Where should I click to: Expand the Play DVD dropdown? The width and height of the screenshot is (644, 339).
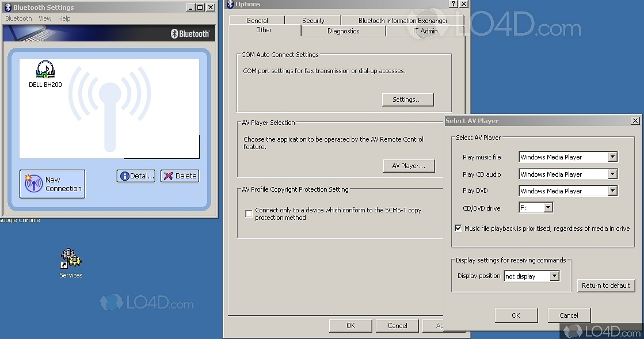[x=613, y=191]
